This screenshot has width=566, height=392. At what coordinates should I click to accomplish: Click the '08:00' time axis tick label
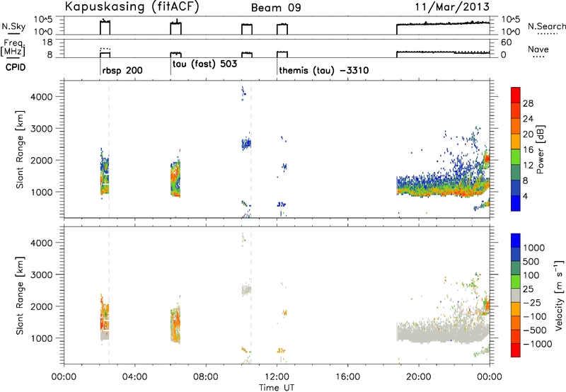pyautogui.click(x=206, y=377)
